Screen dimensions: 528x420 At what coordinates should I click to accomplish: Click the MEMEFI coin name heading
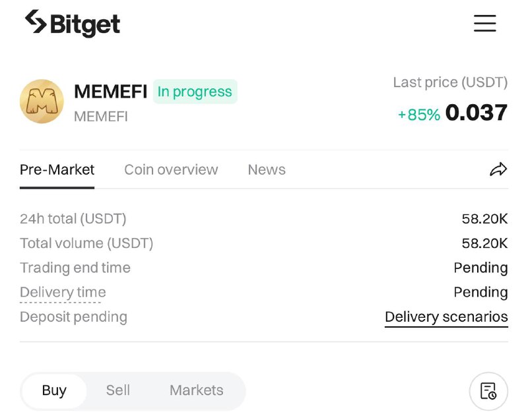coord(110,92)
